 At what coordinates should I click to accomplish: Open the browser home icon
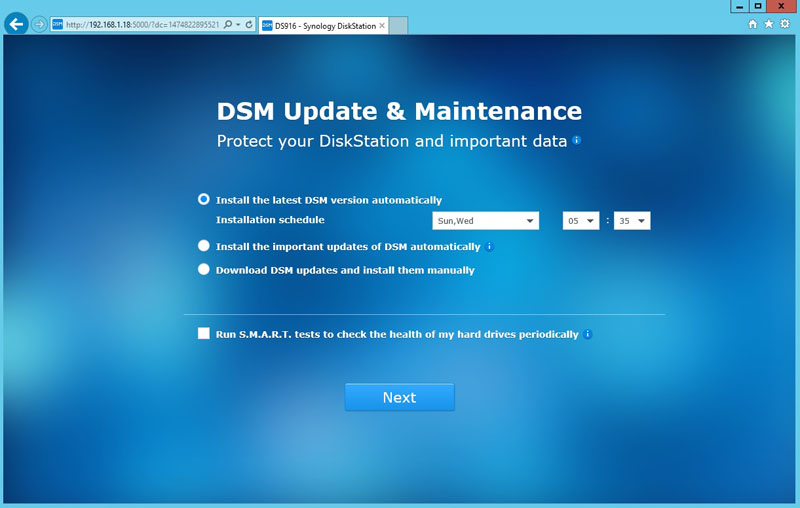point(753,24)
